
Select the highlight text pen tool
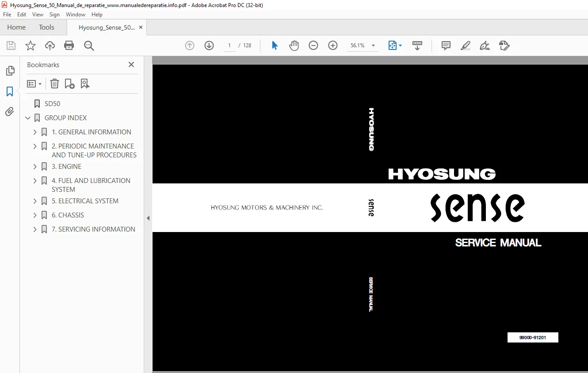466,46
